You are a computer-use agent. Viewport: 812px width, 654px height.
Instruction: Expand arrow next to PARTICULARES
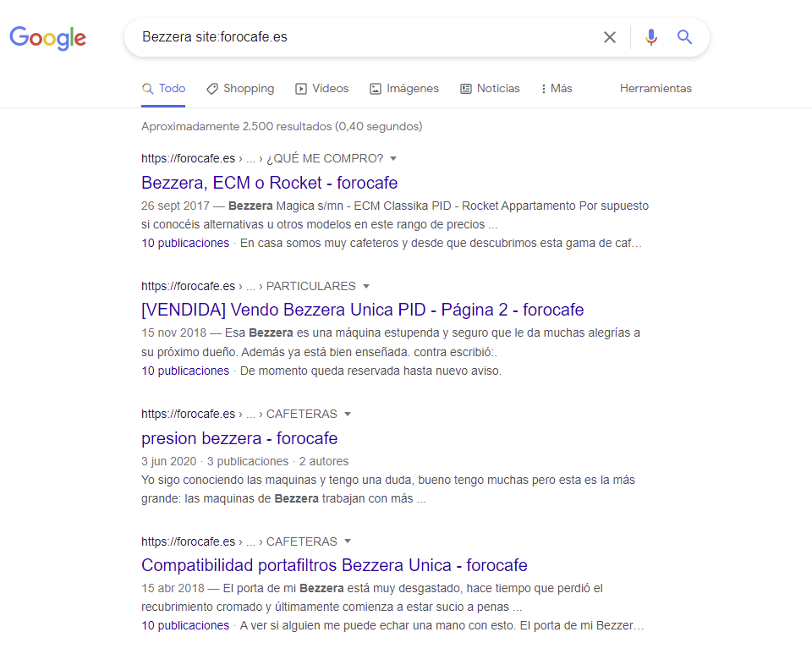tap(366, 286)
